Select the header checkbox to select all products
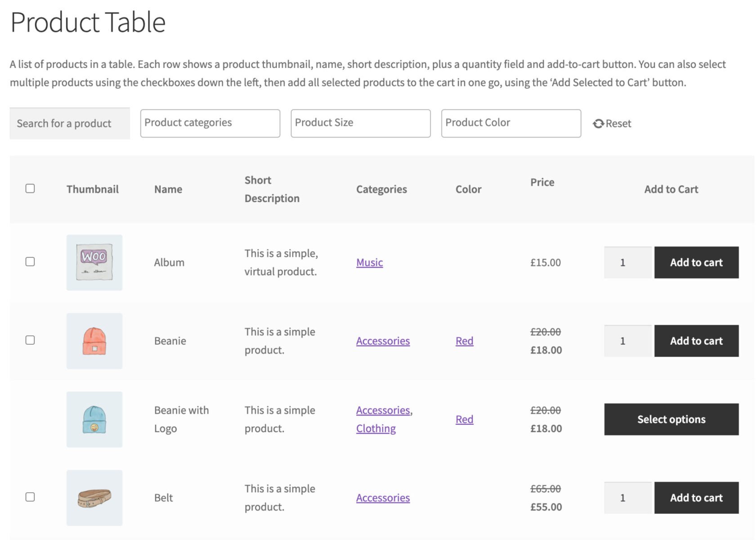Image resolution: width=756 pixels, height=540 pixels. tap(30, 189)
